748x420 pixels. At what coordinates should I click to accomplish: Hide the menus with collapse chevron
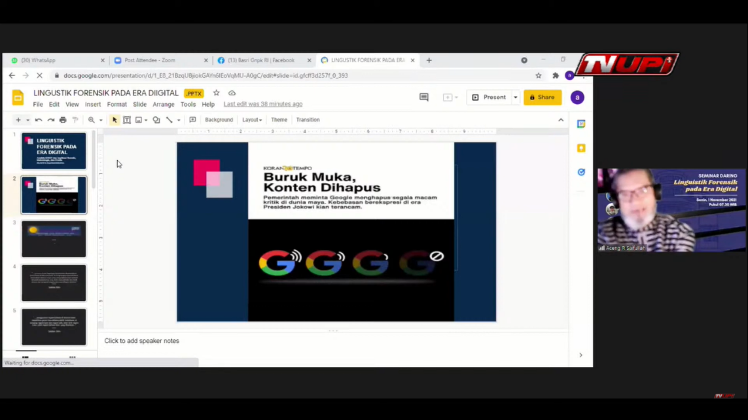coord(561,120)
